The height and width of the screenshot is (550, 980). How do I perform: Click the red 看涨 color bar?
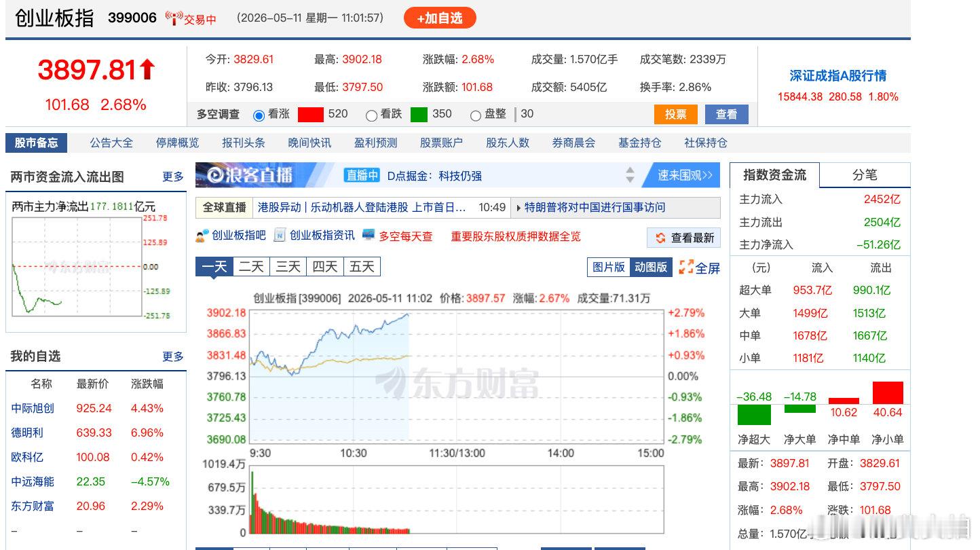tap(311, 115)
